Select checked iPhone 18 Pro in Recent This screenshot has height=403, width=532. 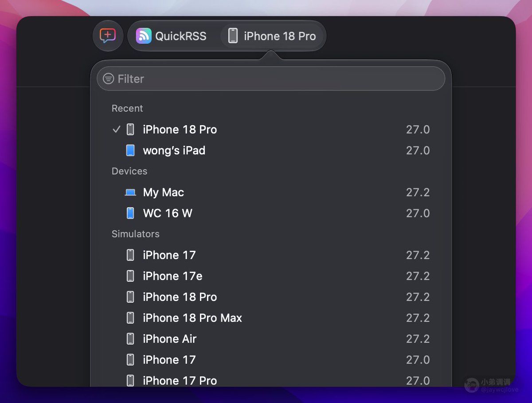click(271, 130)
